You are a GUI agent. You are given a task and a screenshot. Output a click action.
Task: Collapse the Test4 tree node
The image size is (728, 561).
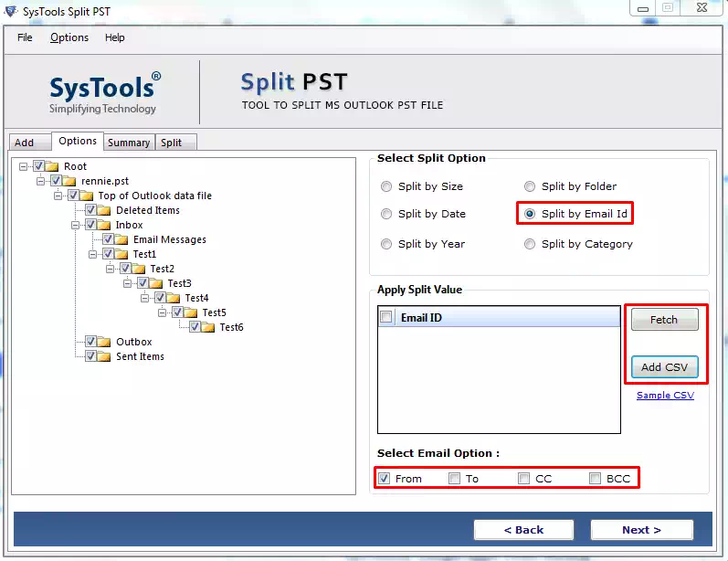click(145, 298)
